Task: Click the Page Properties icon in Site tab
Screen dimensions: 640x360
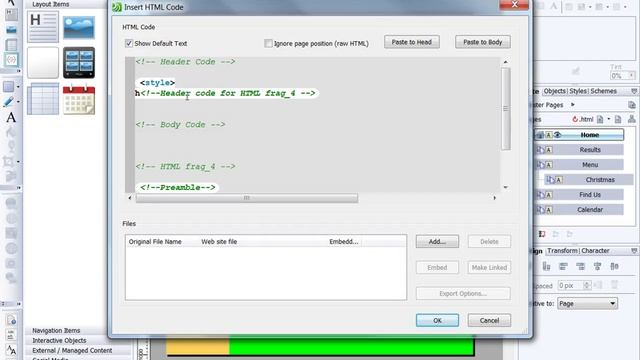Action: coord(618,119)
